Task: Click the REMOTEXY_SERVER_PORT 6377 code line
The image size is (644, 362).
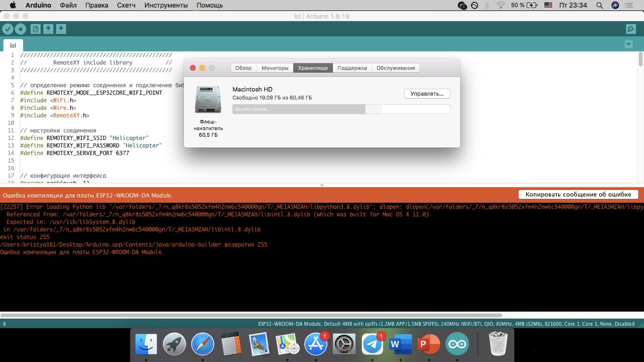Action: [x=74, y=153]
